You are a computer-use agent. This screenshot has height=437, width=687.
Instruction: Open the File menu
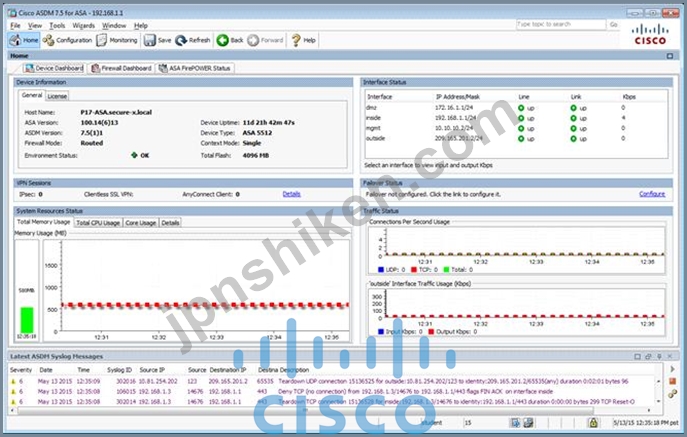click(15, 25)
